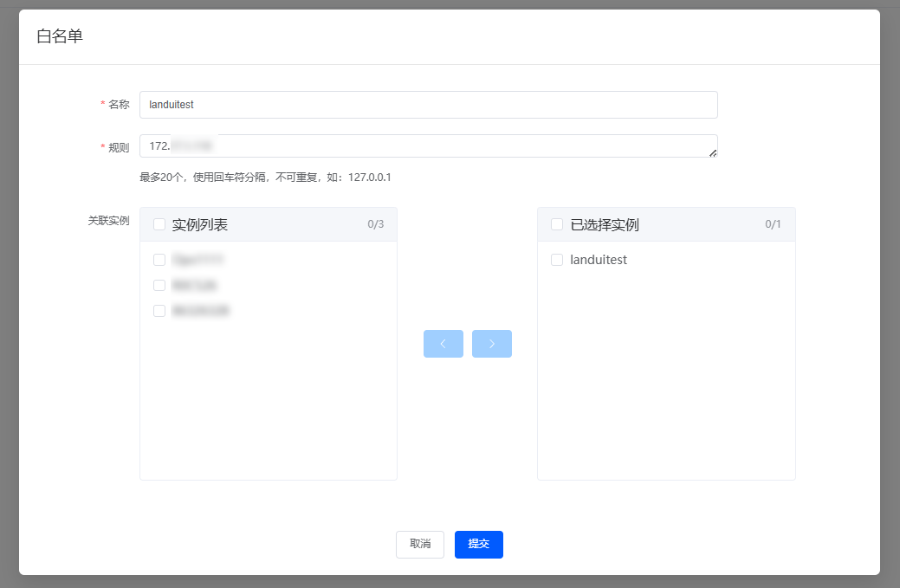The image size is (900, 588).
Task: Click the 已选择实例 header text
Action: click(605, 225)
